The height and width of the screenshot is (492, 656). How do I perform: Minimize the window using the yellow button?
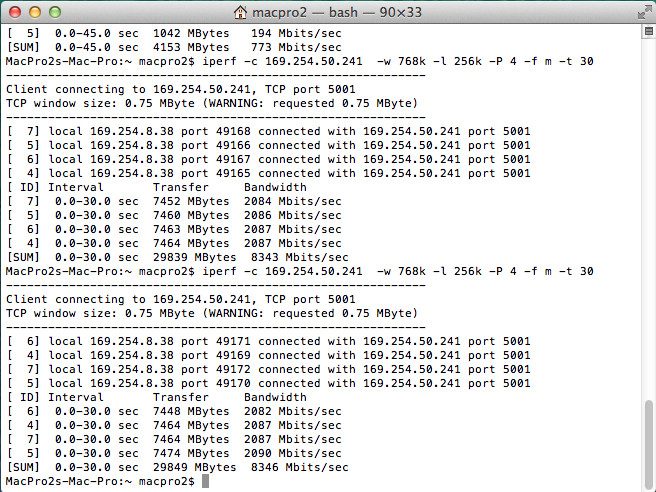coord(35,12)
